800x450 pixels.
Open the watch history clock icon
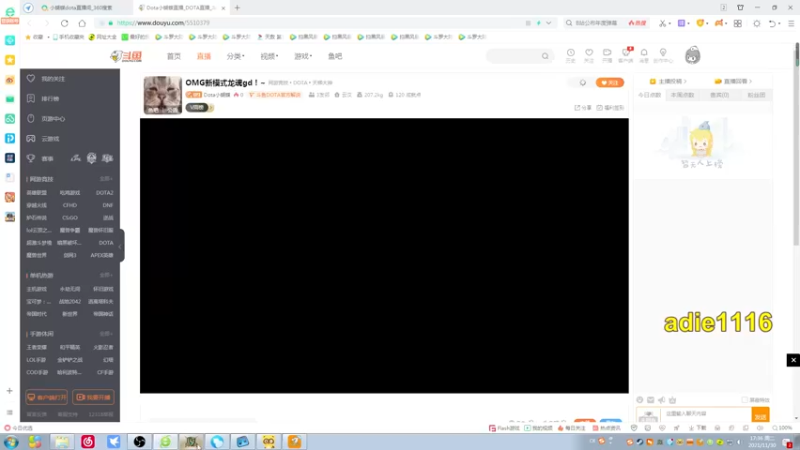coord(570,53)
